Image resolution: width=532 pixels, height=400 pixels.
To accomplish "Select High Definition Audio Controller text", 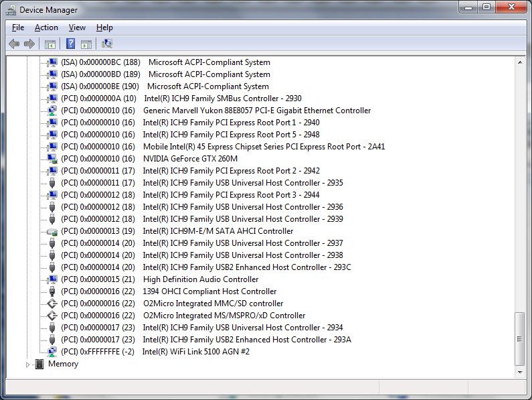I will (201, 279).
